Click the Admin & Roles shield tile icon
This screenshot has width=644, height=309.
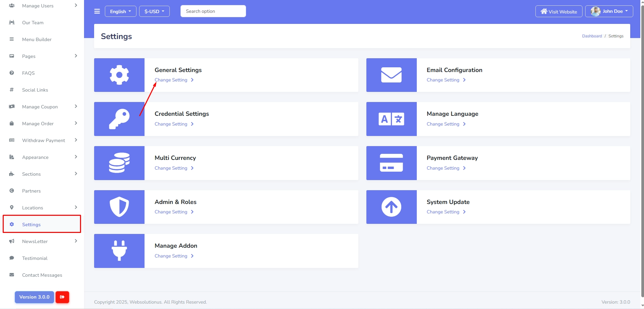click(x=119, y=207)
